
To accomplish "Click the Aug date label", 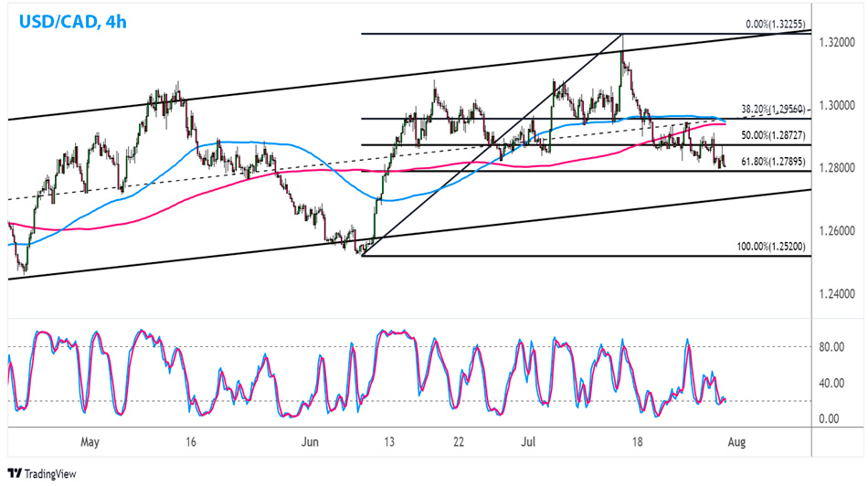I will [x=736, y=442].
